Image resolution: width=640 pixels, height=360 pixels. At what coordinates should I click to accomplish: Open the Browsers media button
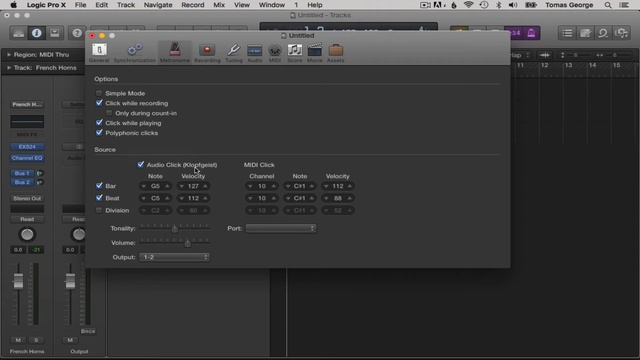pos(621,33)
